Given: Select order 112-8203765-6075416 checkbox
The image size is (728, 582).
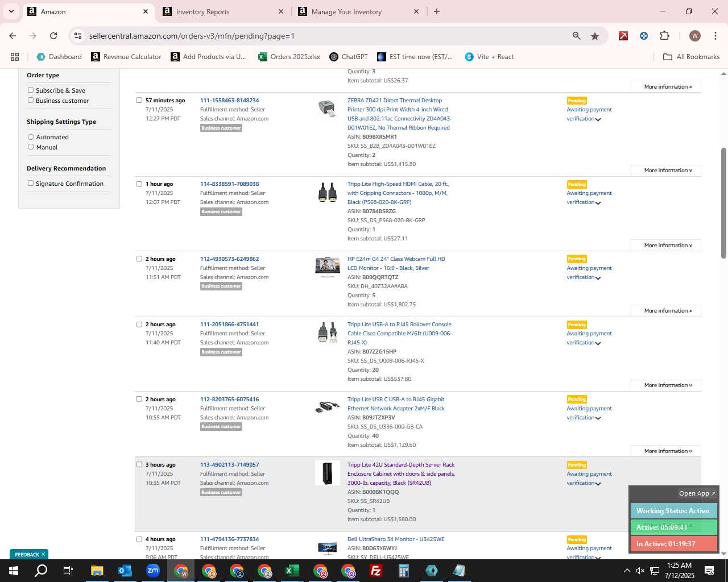Looking at the screenshot, I should pyautogui.click(x=139, y=399).
